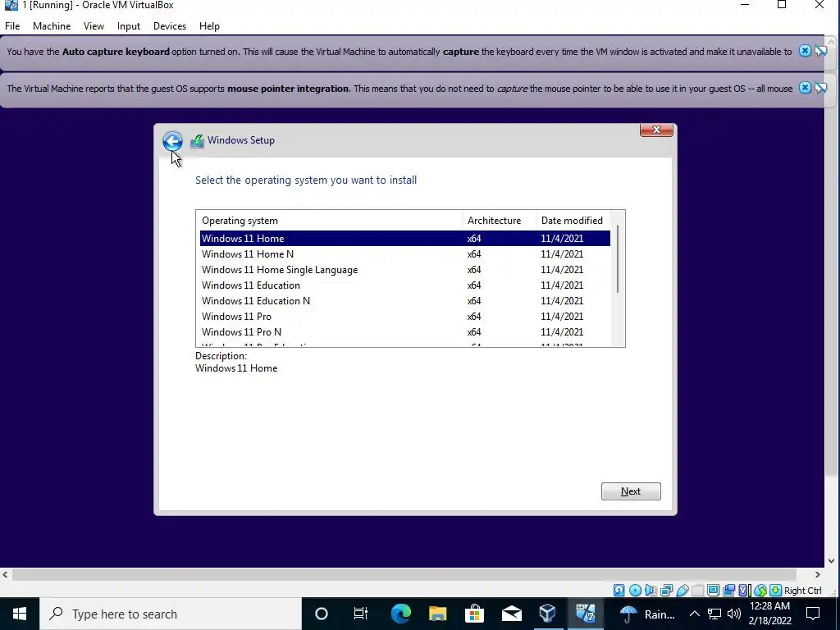Open the Input menu

click(129, 25)
